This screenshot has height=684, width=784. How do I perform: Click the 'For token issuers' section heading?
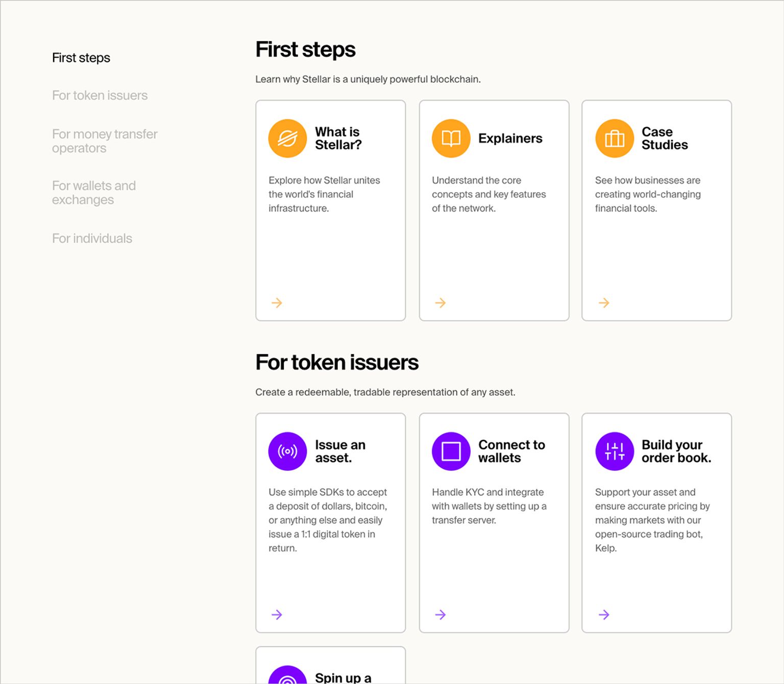[337, 362]
